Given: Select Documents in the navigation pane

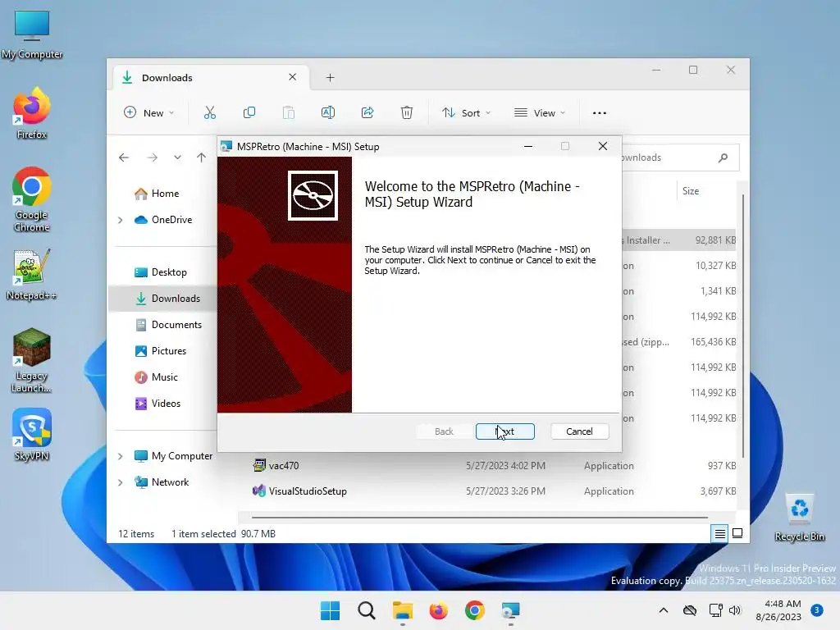Looking at the screenshot, I should 169,325.
